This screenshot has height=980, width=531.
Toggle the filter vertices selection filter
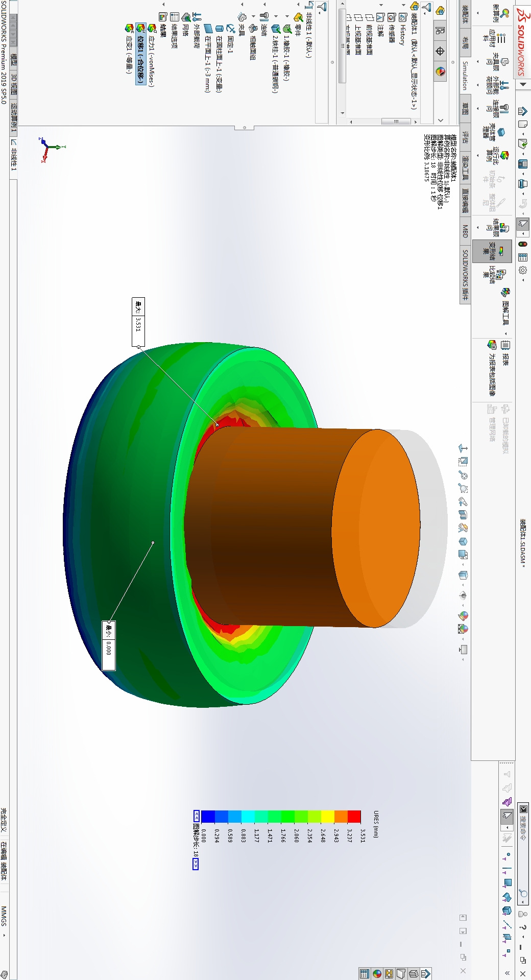[x=507, y=856]
